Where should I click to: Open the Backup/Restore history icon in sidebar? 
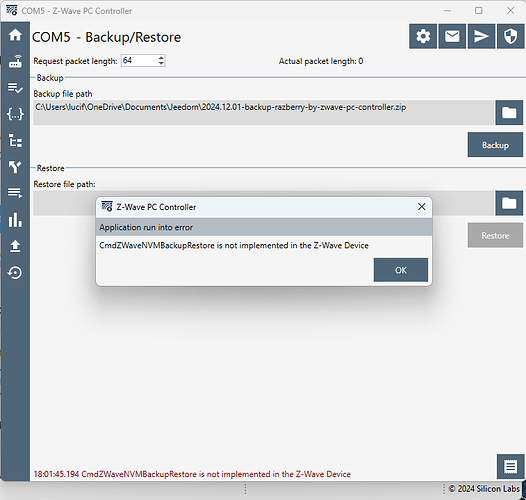click(15, 272)
